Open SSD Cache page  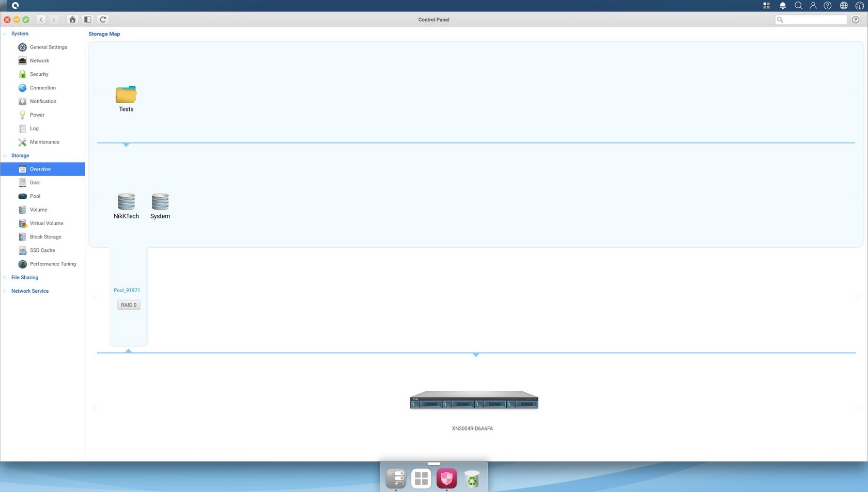coord(42,250)
